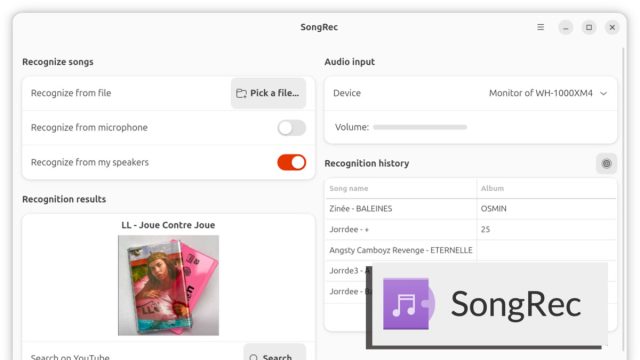
Task: Close the SongRec window
Action: coord(612,27)
